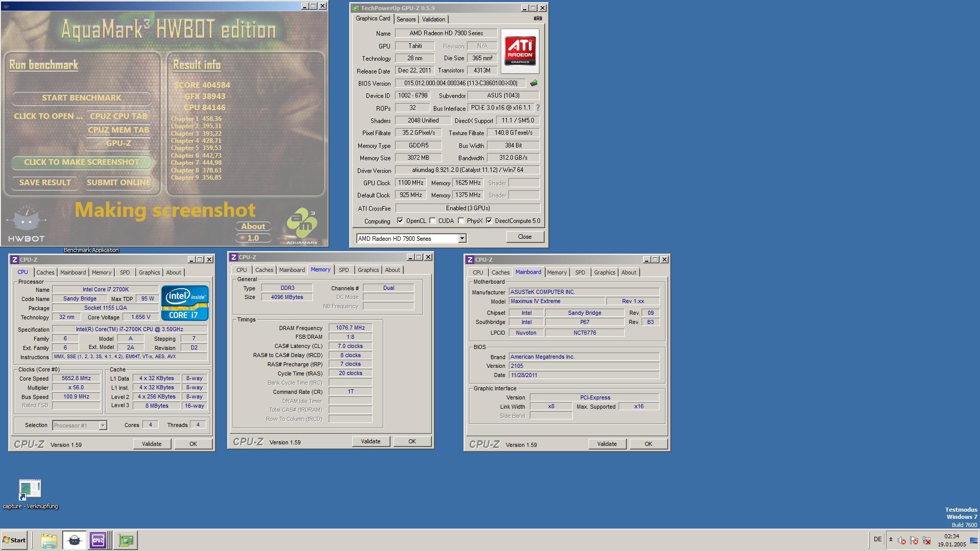Viewport: 980px width, 551px height.
Task: Click the BIOS Version 2105 field in CPU-Z
Action: coord(584,366)
